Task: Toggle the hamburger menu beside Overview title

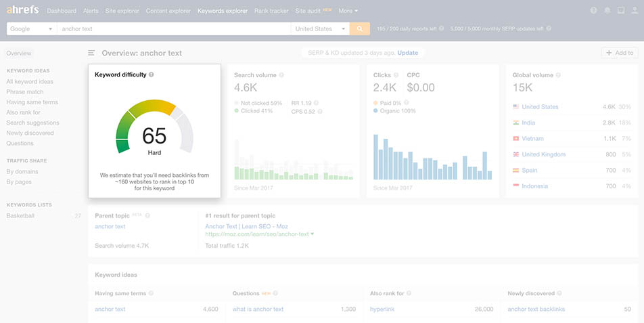Action: (x=91, y=53)
